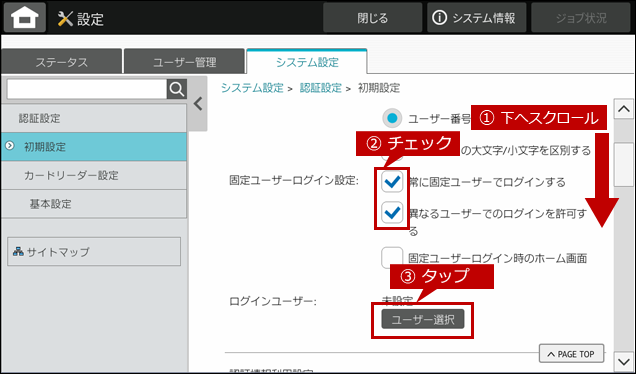Click the vertical scrollbar thumb
Viewport: 636px width, 374px height.
point(623,165)
